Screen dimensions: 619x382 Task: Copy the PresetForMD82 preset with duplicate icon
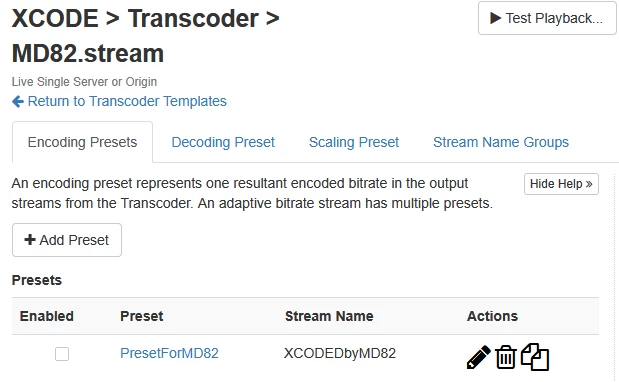click(535, 357)
